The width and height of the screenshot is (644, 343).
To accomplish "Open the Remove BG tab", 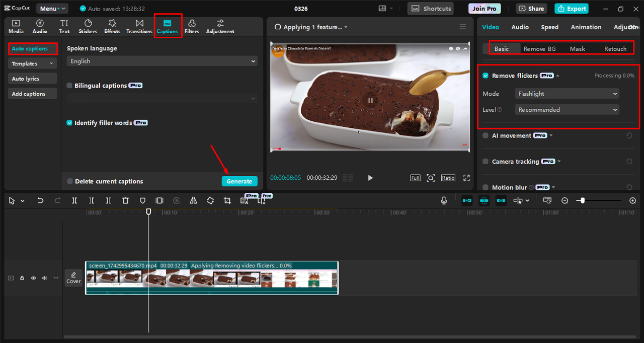I will [x=540, y=48].
